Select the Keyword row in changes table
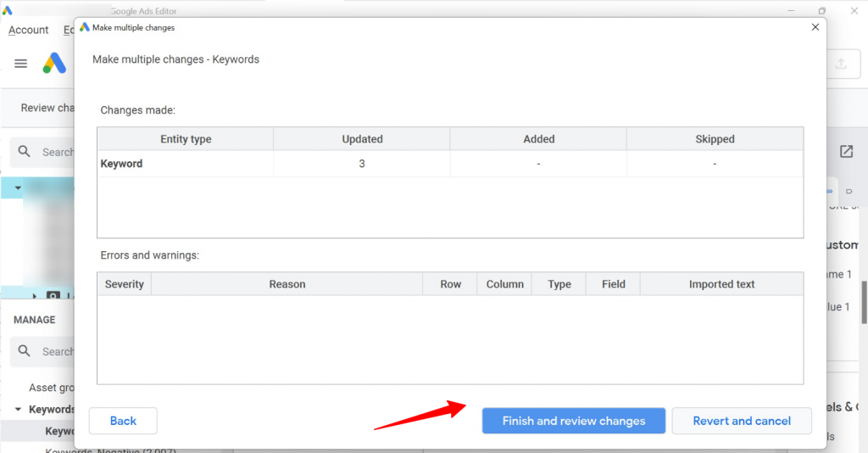The height and width of the screenshot is (453, 868). (450, 164)
